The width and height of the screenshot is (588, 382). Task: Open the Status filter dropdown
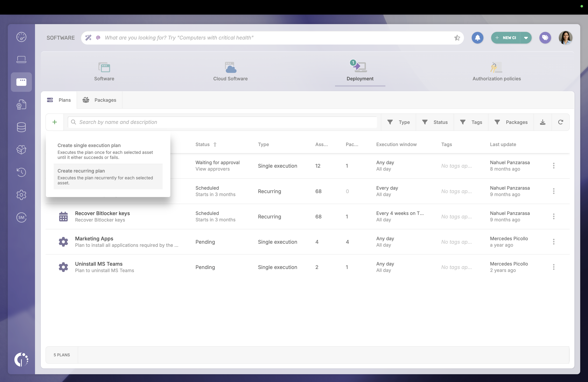click(435, 122)
